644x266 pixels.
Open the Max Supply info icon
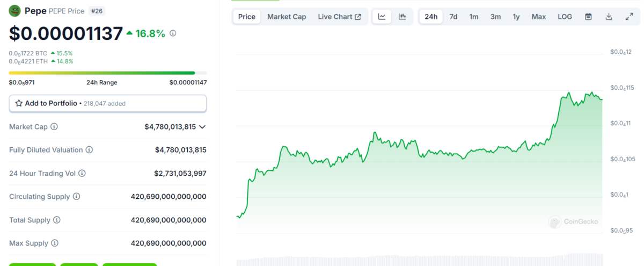(x=54, y=243)
